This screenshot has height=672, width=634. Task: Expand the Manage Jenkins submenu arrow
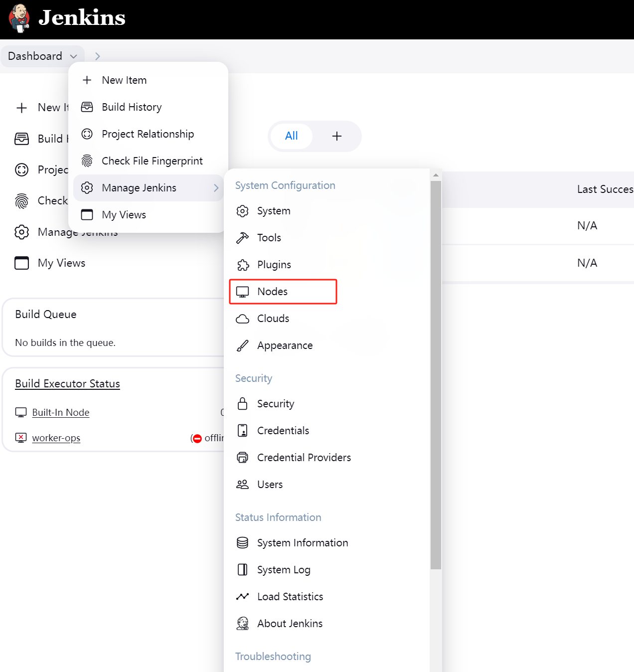216,188
